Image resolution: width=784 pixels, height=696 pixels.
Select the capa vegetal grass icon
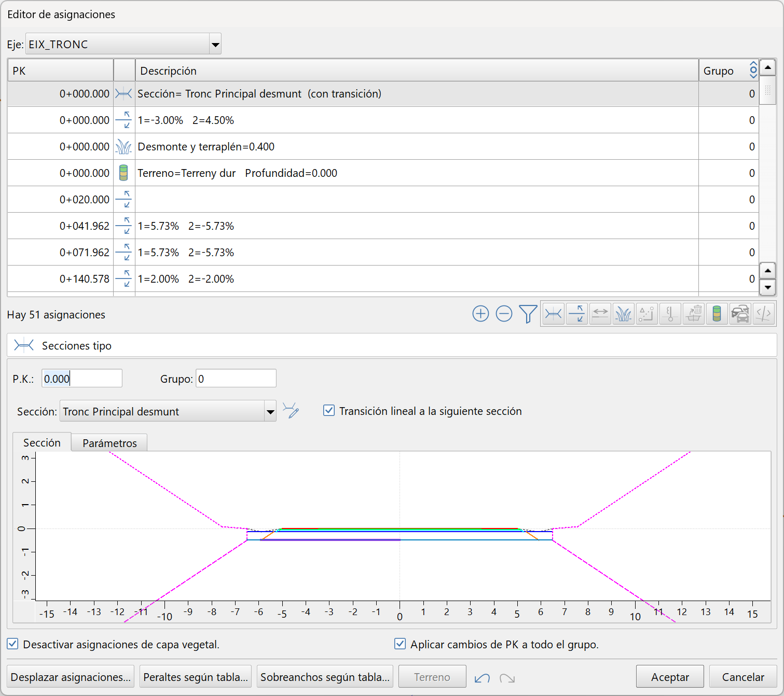coord(623,314)
